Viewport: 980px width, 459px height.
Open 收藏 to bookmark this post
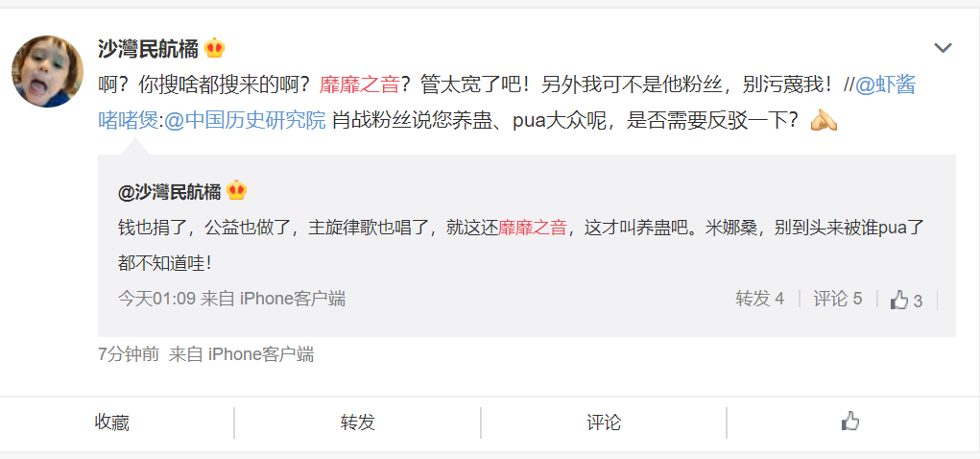point(112,423)
